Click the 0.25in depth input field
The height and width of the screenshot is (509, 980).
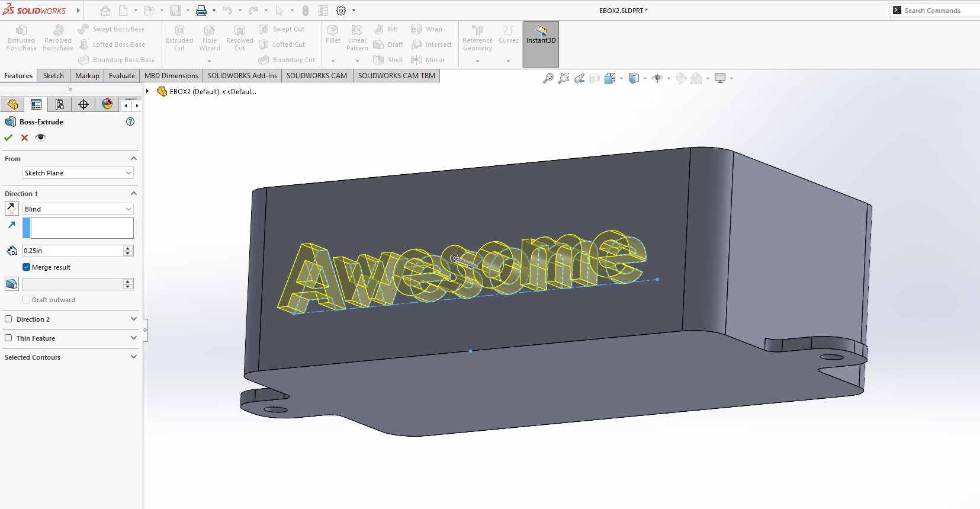[x=72, y=251]
